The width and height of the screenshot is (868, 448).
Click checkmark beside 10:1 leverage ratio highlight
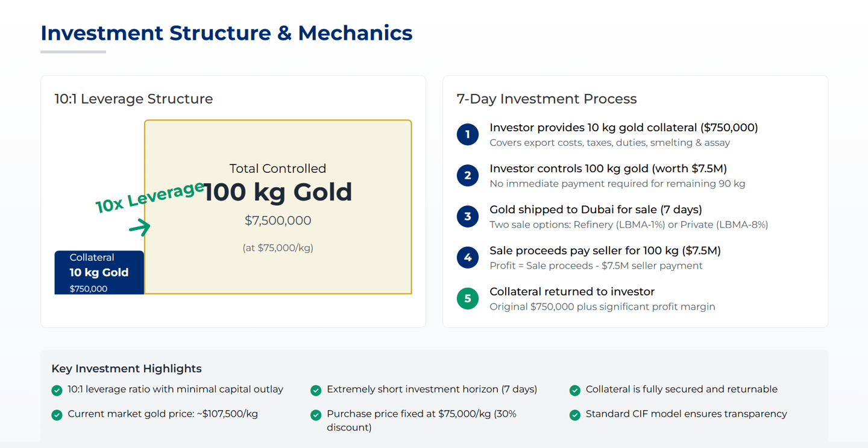click(57, 390)
